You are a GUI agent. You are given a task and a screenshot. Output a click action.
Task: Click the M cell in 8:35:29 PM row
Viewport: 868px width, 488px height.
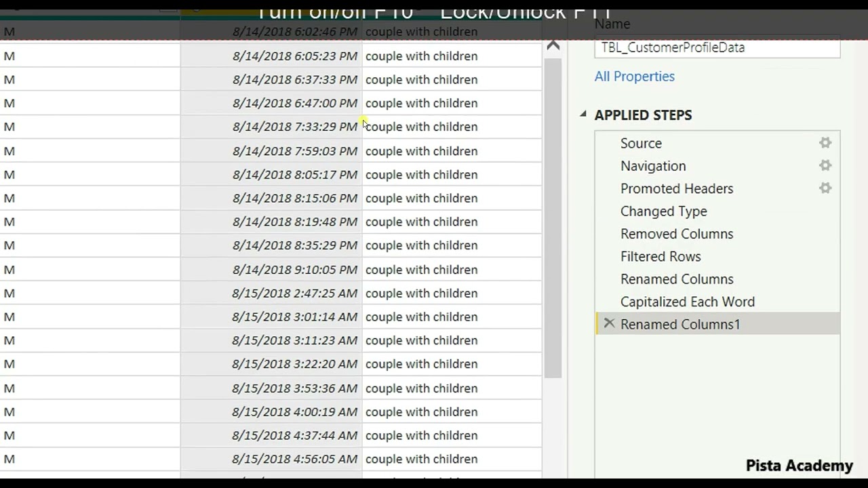click(x=90, y=245)
